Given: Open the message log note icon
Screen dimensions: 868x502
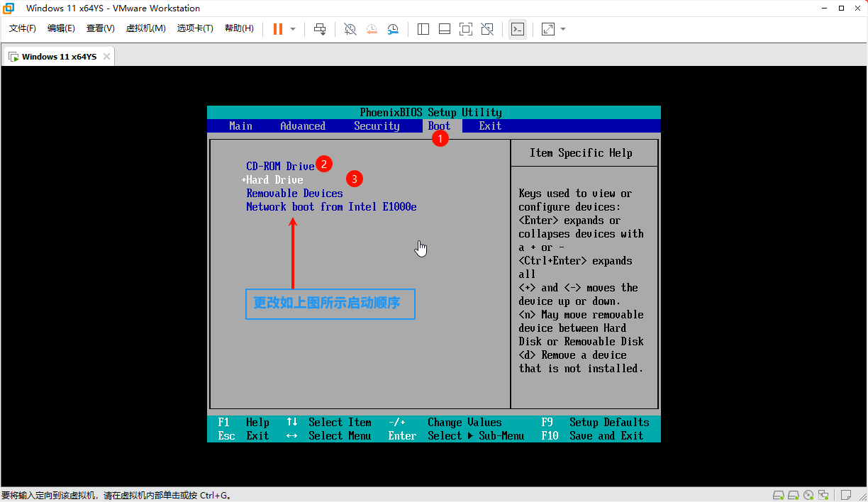Looking at the screenshot, I should pyautogui.click(x=846, y=495).
